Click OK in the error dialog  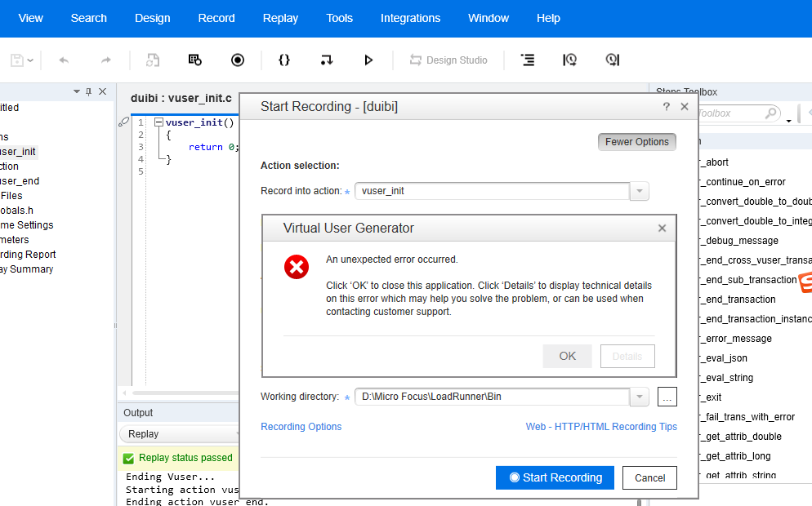coord(567,356)
